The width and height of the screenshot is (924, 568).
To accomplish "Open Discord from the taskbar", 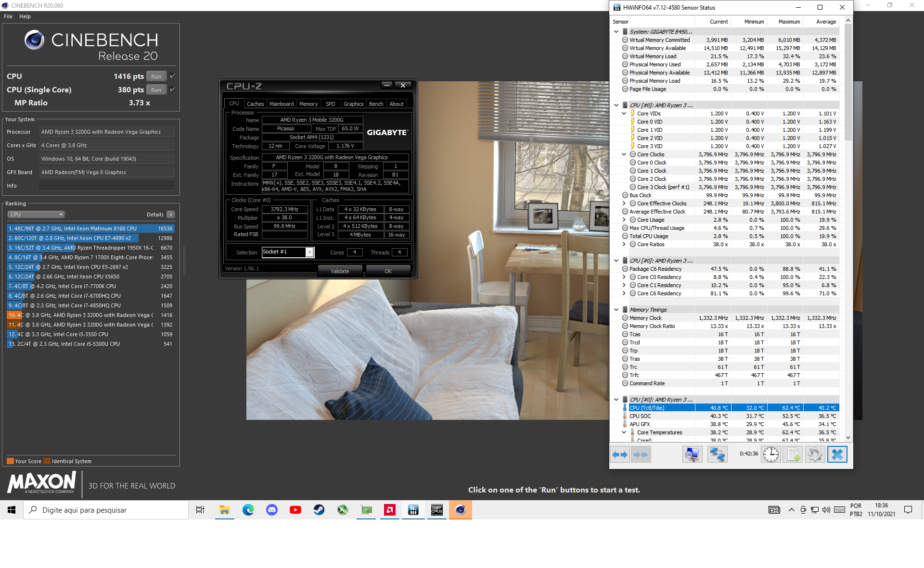I will pos(272,510).
